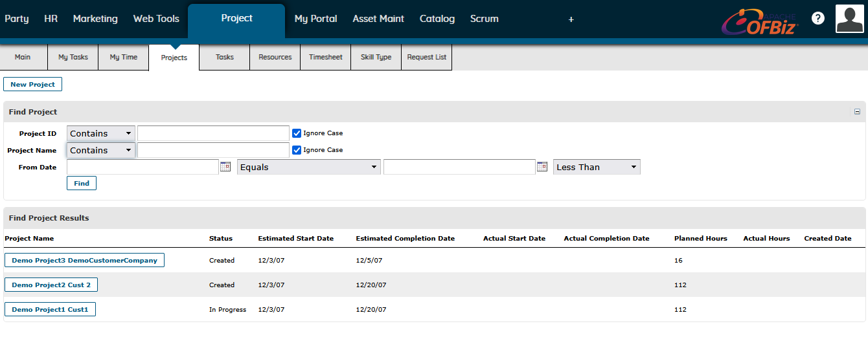The image size is (868, 337).
Task: Open the My Portal application
Action: 316,19
